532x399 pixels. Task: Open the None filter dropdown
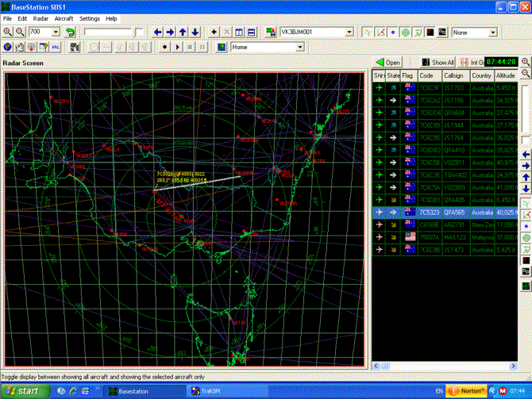[492, 33]
